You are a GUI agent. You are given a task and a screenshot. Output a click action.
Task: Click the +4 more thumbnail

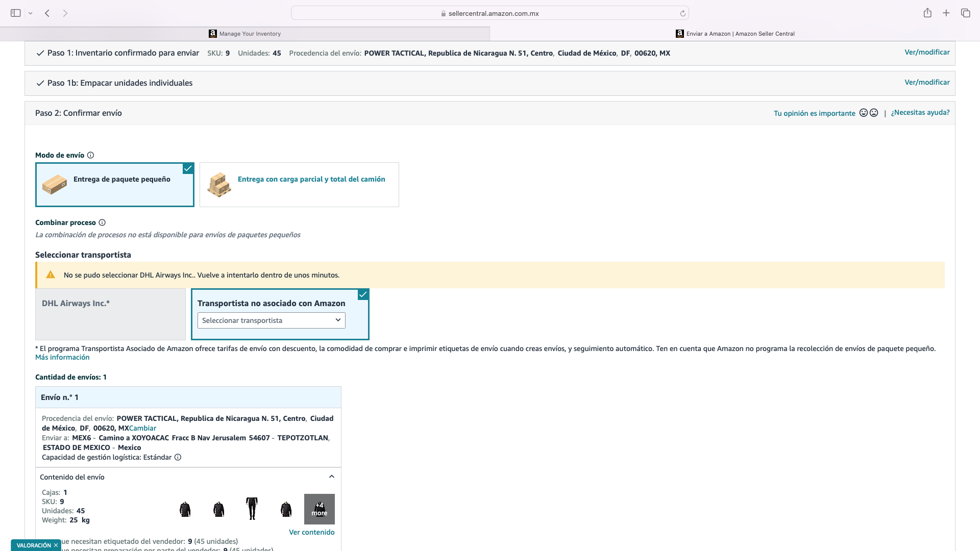point(320,509)
